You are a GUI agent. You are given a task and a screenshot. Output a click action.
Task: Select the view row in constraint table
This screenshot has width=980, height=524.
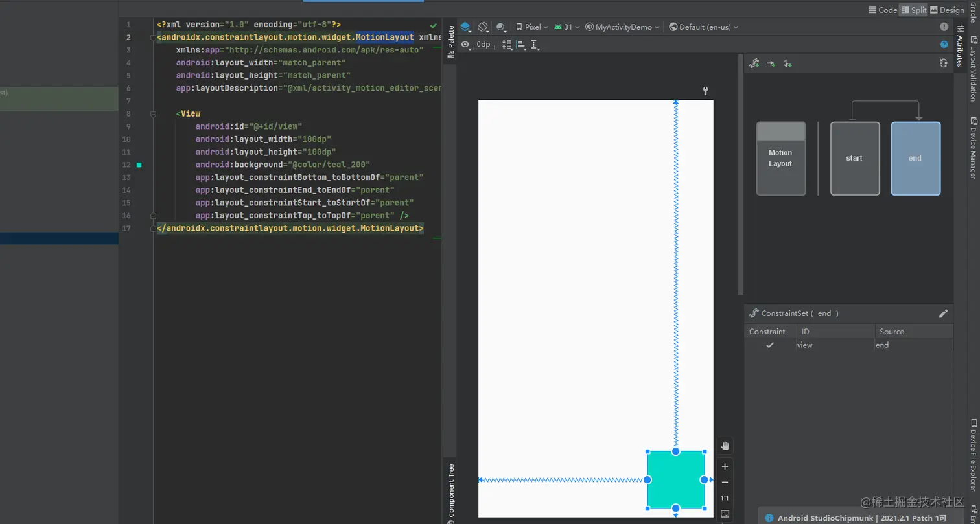(x=848, y=345)
